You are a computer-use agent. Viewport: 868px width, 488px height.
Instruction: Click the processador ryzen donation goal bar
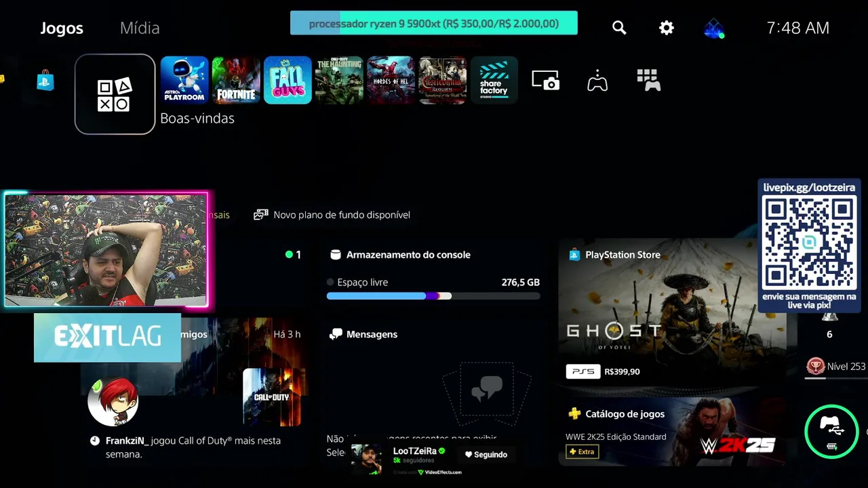[x=434, y=23]
